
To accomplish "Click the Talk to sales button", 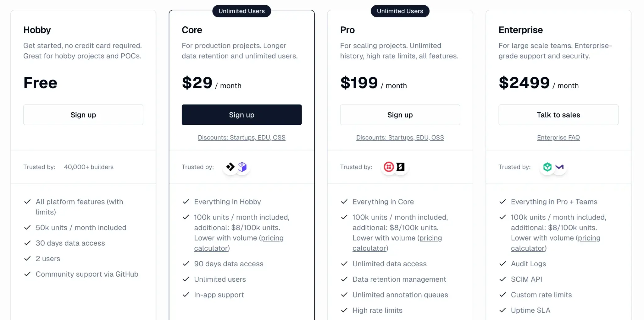I will (558, 115).
